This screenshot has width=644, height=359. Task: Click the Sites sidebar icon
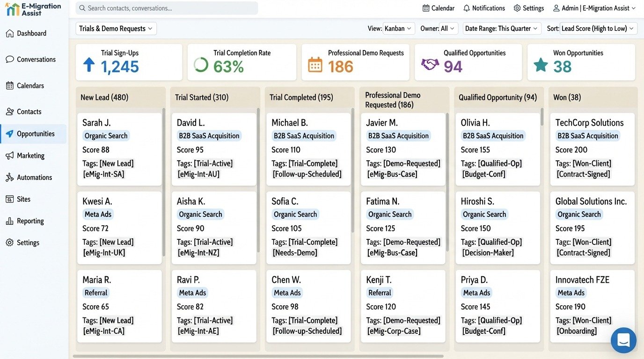9,199
